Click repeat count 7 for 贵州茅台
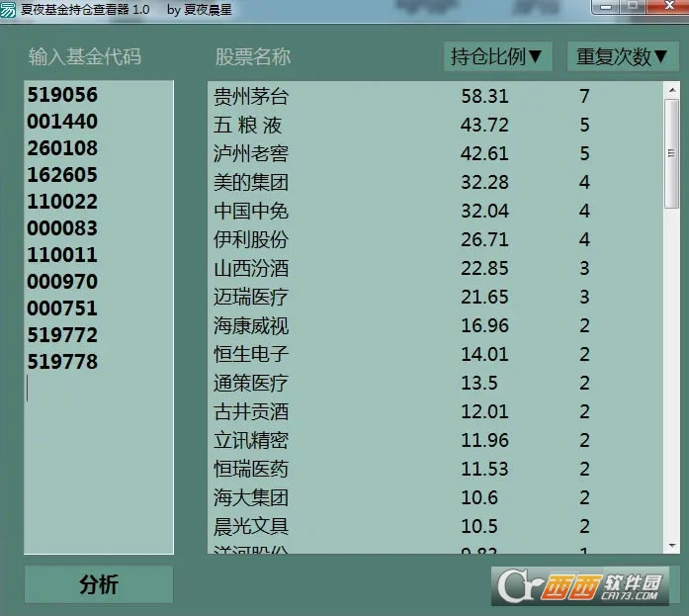This screenshot has height=616, width=689. point(584,96)
